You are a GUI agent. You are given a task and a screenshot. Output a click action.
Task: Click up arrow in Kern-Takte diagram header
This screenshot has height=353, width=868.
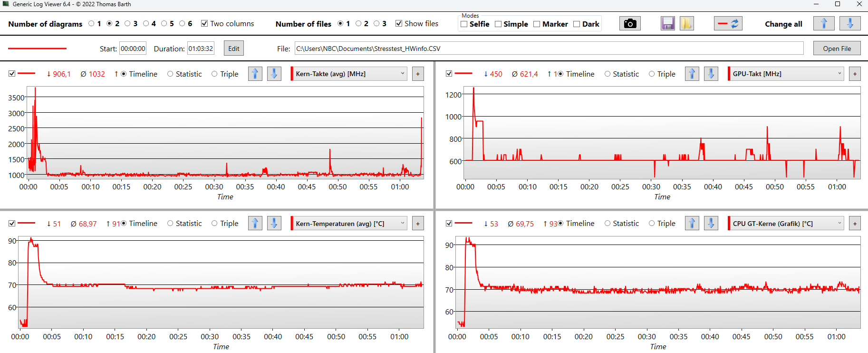255,74
